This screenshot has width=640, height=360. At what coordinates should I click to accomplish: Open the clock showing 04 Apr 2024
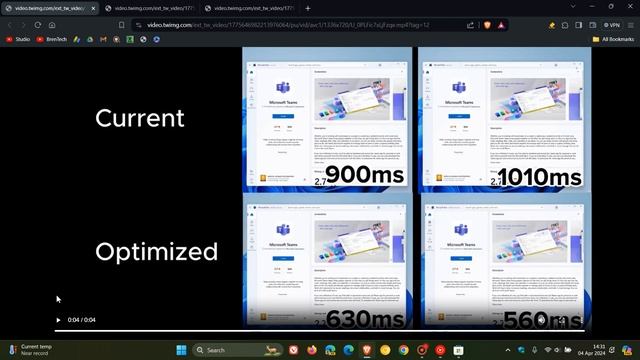click(592, 350)
